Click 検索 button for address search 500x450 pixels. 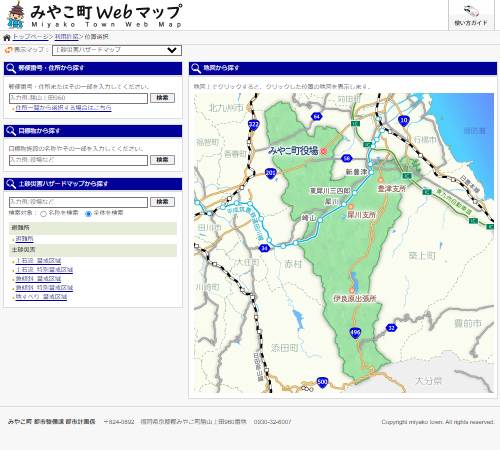(162, 98)
